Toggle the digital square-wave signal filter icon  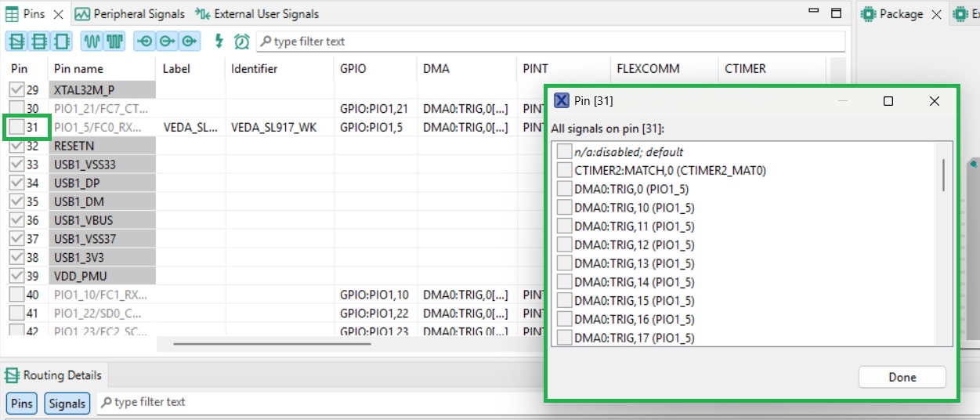pos(115,42)
